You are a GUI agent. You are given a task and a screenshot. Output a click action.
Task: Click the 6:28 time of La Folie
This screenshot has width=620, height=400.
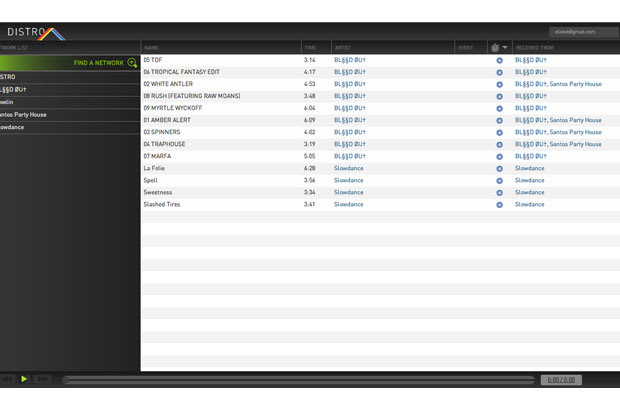tap(310, 168)
